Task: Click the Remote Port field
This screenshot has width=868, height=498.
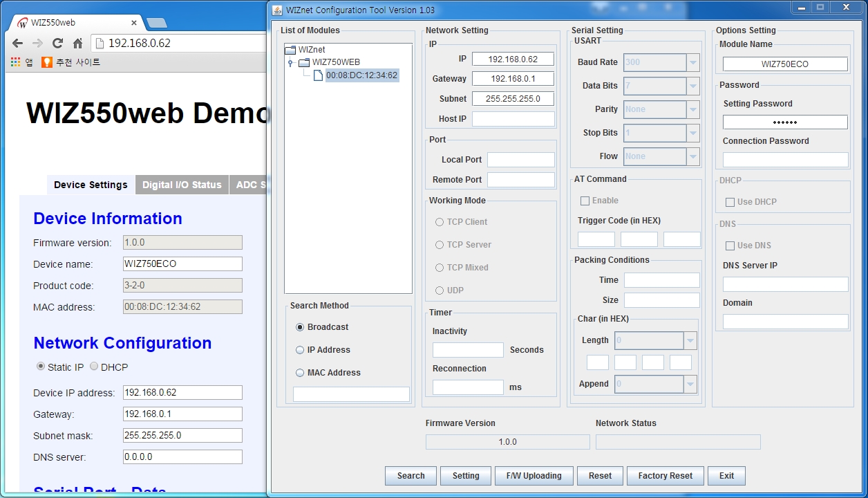Action: tap(520, 180)
